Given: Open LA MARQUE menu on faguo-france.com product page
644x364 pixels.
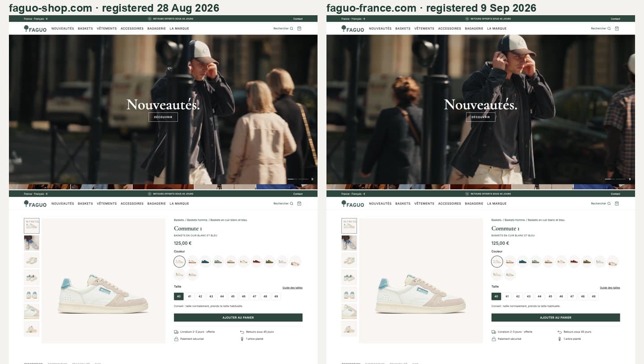Looking at the screenshot, I should click(x=497, y=203).
